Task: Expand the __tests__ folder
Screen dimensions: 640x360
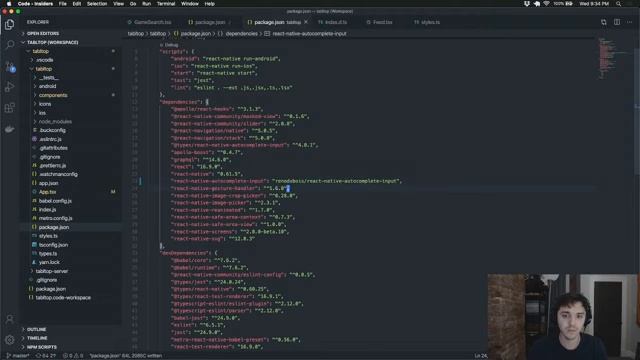Action: (49, 78)
